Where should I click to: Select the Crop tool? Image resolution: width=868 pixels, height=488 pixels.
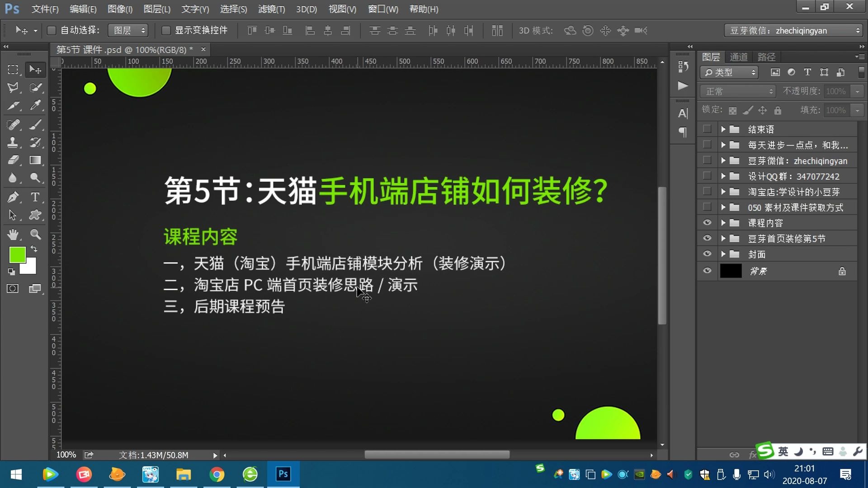(x=13, y=106)
